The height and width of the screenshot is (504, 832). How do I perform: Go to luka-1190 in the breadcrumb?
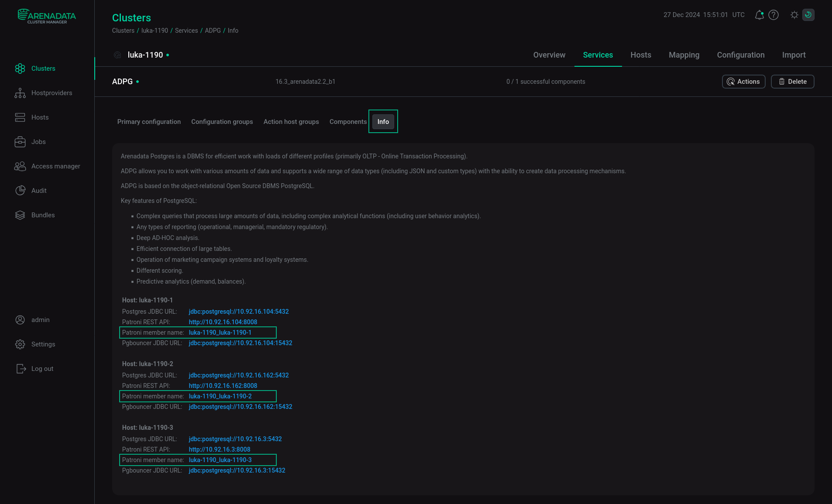click(x=155, y=31)
